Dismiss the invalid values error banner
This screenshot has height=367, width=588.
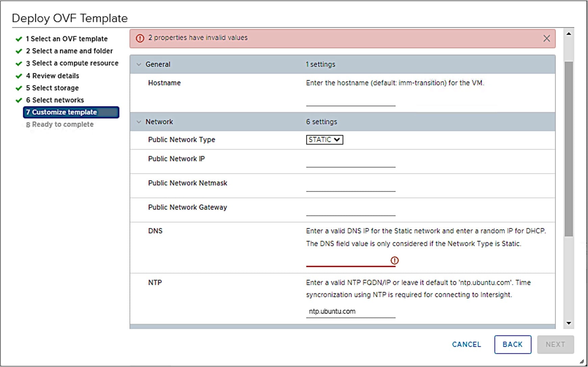point(546,38)
